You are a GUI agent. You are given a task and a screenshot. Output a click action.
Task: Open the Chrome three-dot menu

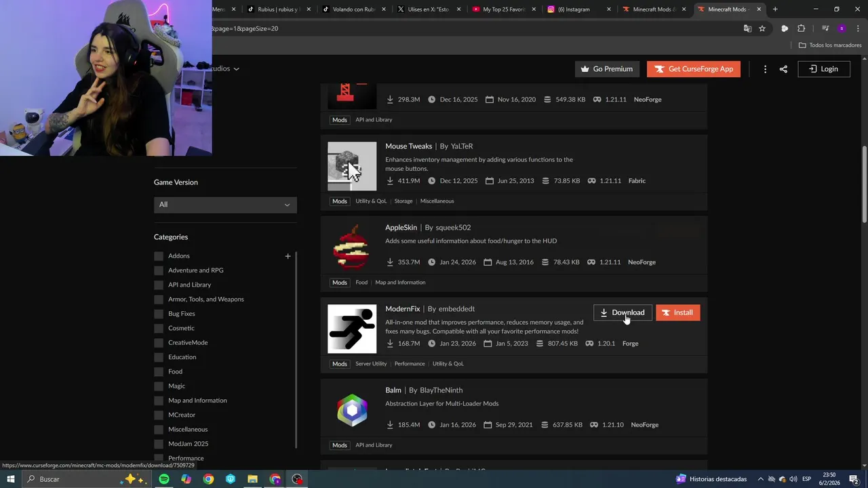point(856,28)
